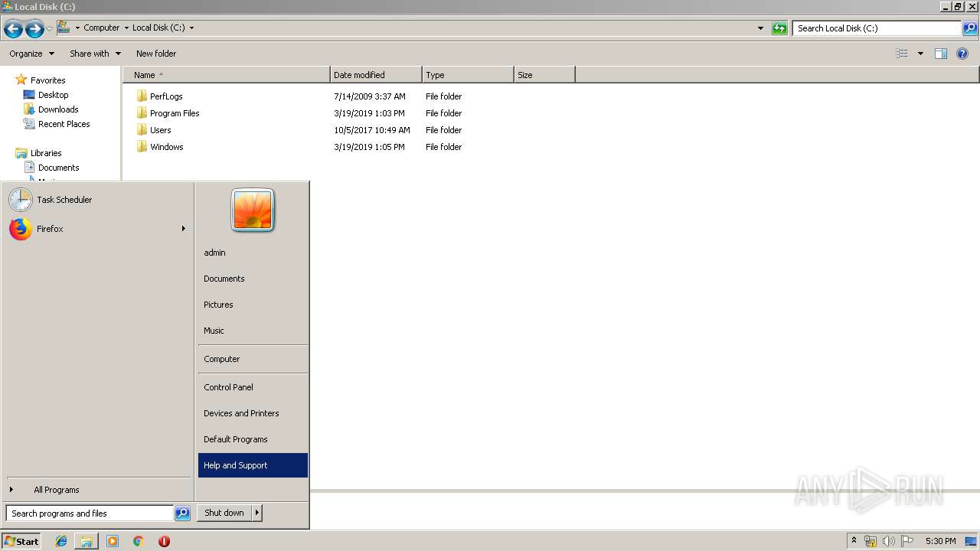Image resolution: width=980 pixels, height=551 pixels.
Task: Open Internet Explorer from taskbar
Action: pos(61,541)
